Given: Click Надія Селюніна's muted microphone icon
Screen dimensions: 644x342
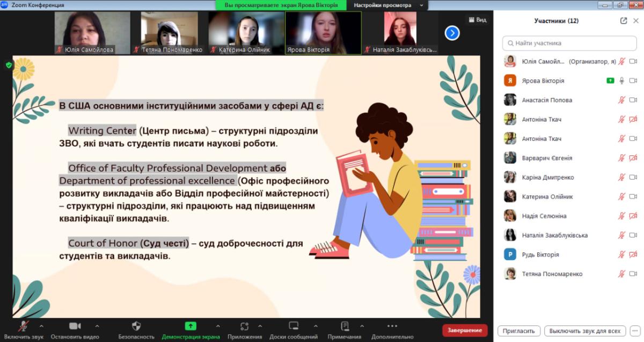Looking at the screenshot, I should [622, 215].
